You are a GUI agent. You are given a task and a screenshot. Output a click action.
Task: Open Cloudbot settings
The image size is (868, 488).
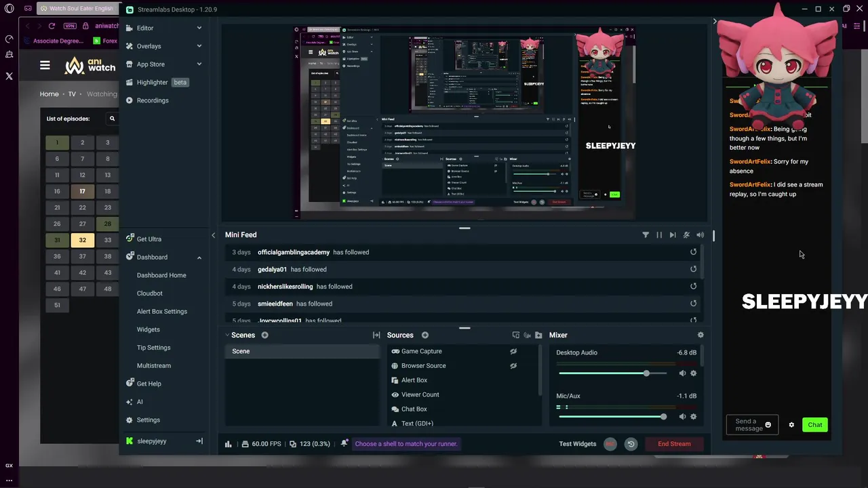(x=150, y=293)
